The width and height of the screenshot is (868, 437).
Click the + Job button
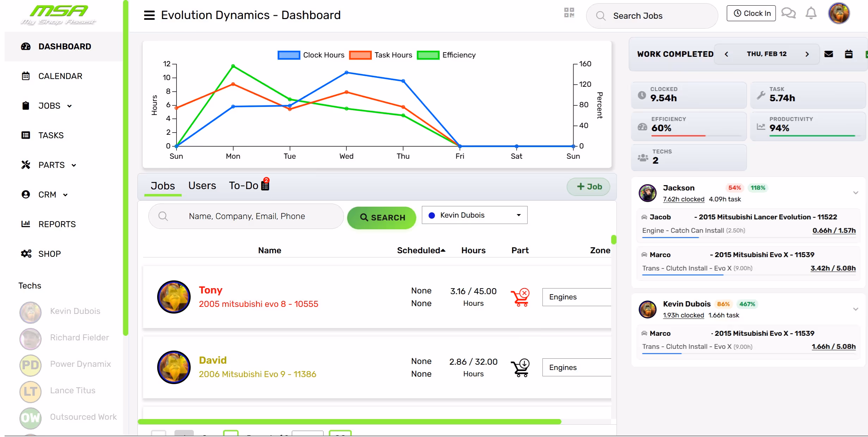click(589, 187)
